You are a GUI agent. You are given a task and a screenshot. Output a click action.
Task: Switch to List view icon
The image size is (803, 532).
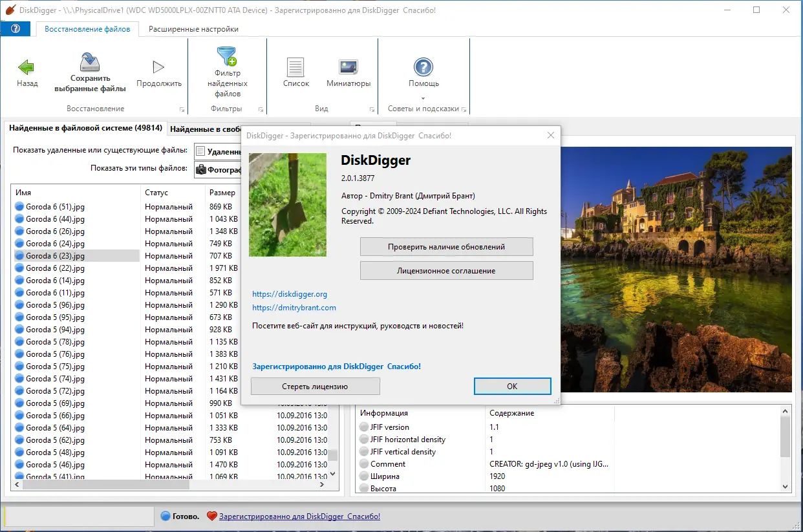click(295, 67)
